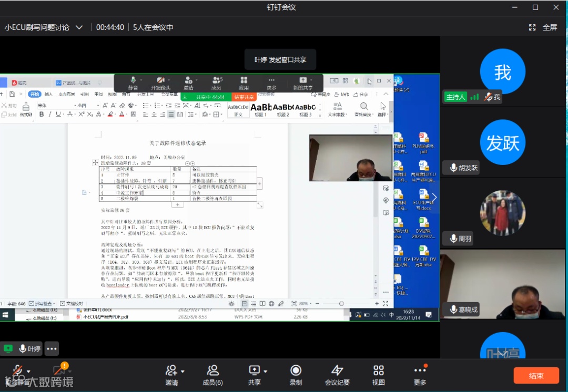
Task: Click the 格式刷 format painter
Action: (26, 110)
